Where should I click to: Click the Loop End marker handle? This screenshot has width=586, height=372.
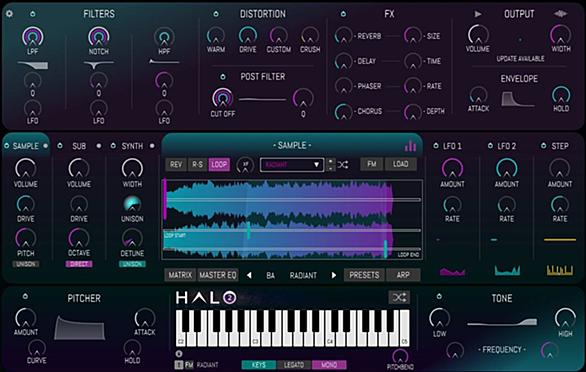point(386,249)
